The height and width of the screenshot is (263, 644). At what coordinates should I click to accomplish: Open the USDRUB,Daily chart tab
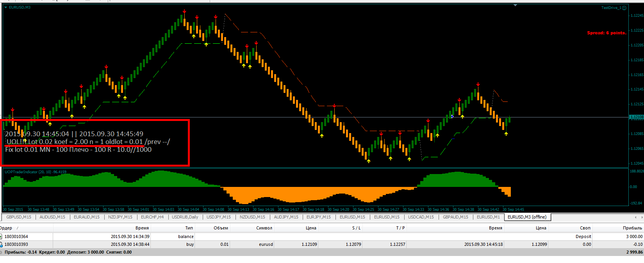click(x=185, y=217)
